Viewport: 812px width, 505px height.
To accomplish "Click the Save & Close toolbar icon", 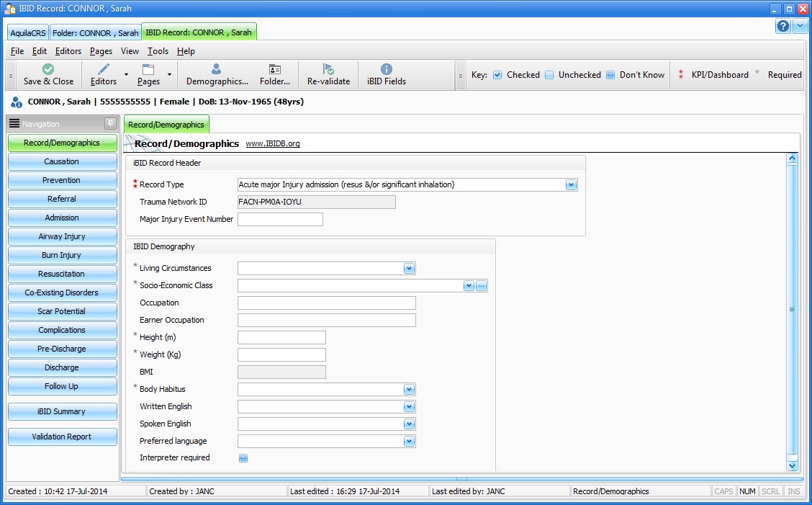I will pos(48,69).
